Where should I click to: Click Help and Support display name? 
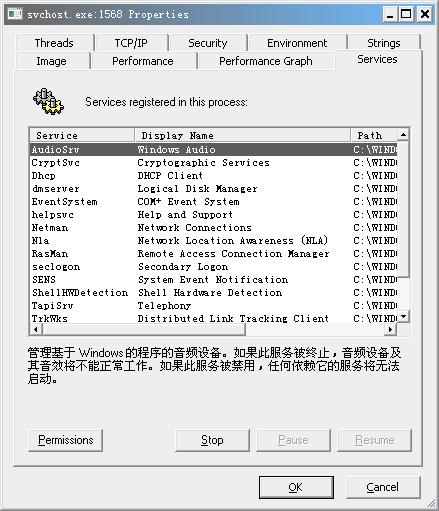185,215
